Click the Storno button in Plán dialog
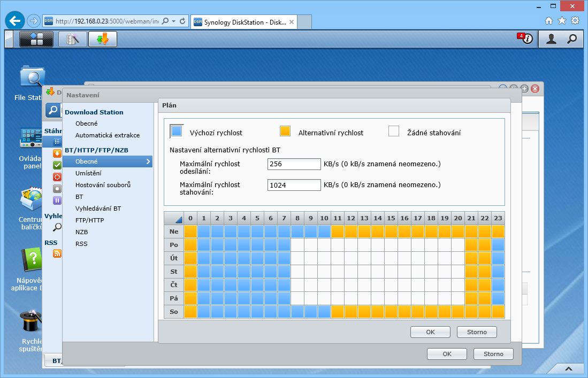The image size is (588, 378). point(477,332)
